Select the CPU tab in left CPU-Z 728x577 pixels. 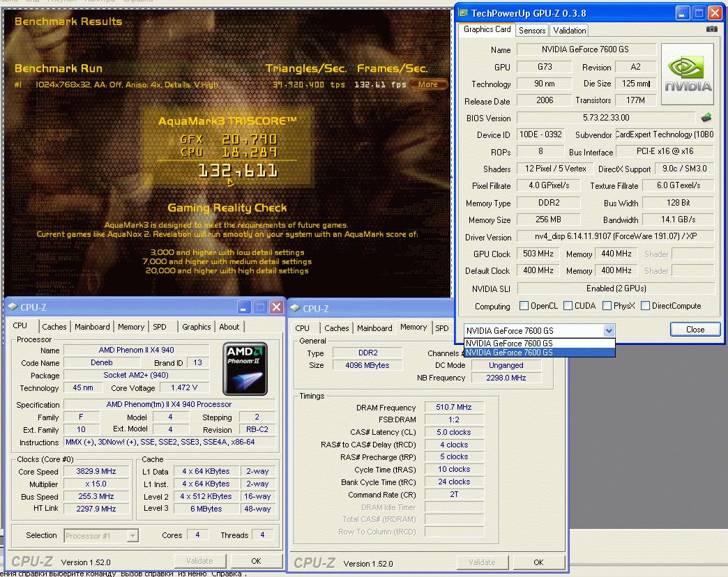[20, 325]
